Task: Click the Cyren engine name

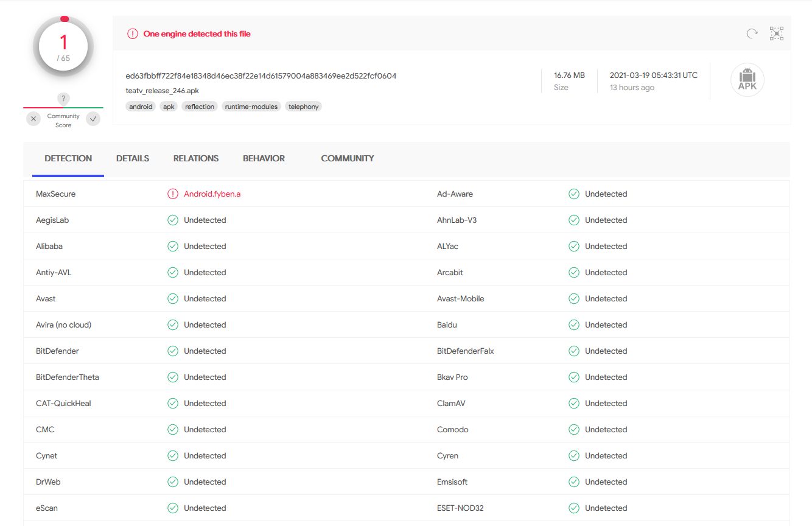Action: 448,456
